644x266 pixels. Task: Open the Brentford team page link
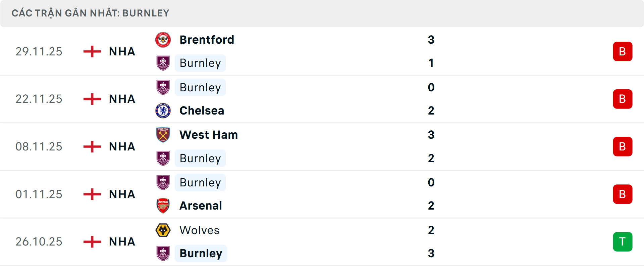click(x=207, y=39)
